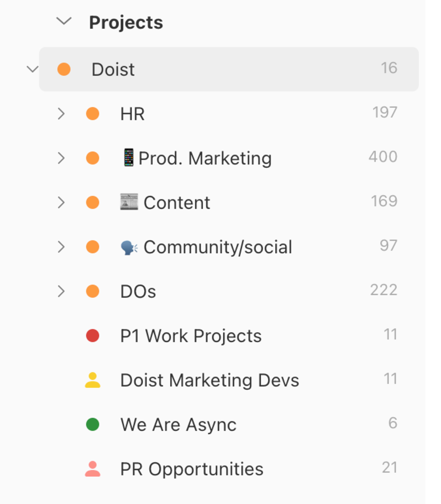The height and width of the screenshot is (504, 441).
Task: Click the orange dot beside Doist
Action: (x=64, y=69)
